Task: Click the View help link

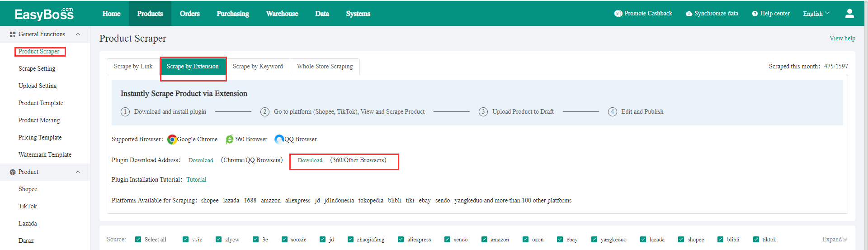Action: [842, 38]
